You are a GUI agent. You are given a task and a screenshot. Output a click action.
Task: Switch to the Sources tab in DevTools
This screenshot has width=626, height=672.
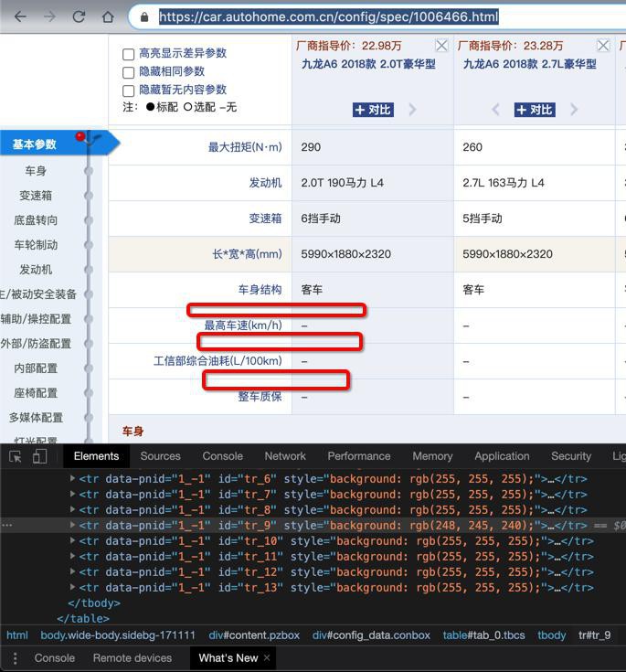click(x=160, y=456)
